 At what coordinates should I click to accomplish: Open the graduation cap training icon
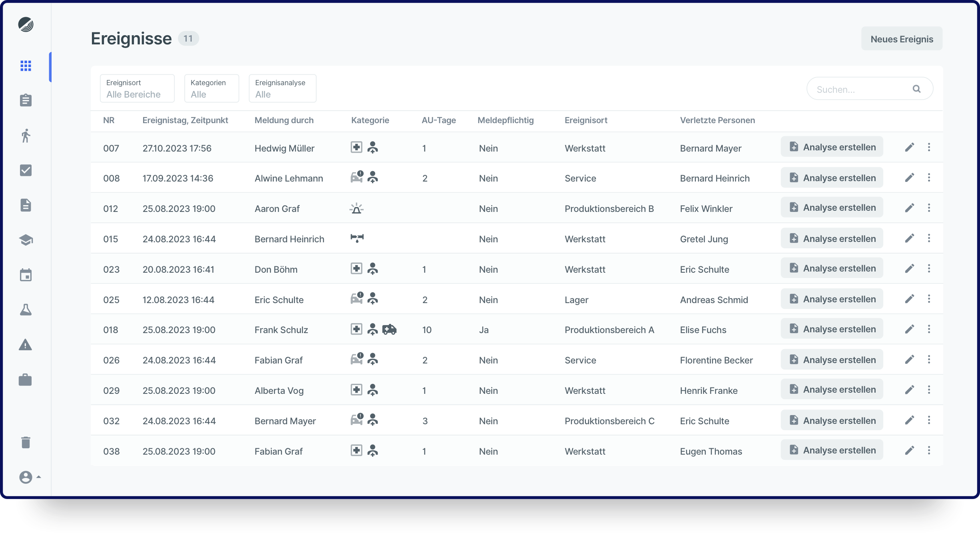pos(26,240)
